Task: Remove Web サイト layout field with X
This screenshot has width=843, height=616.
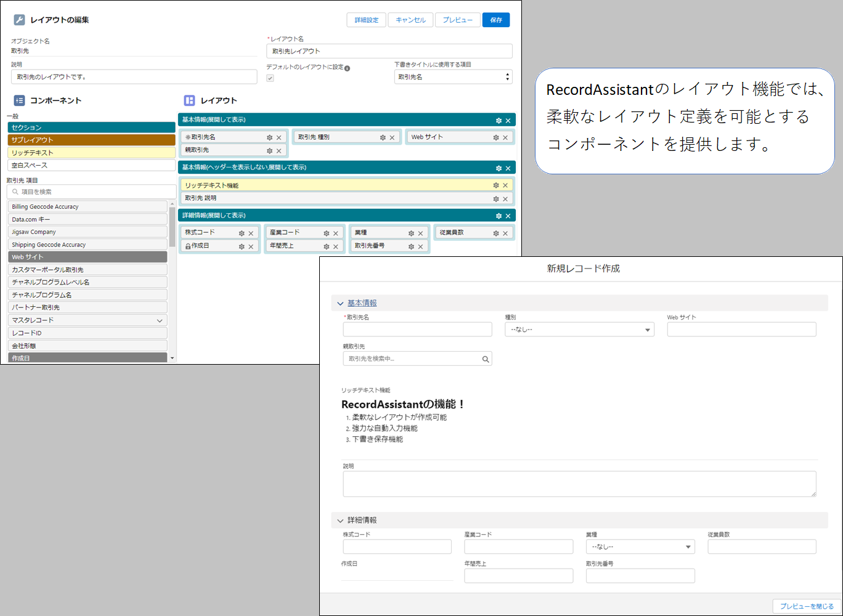Action: click(x=505, y=137)
